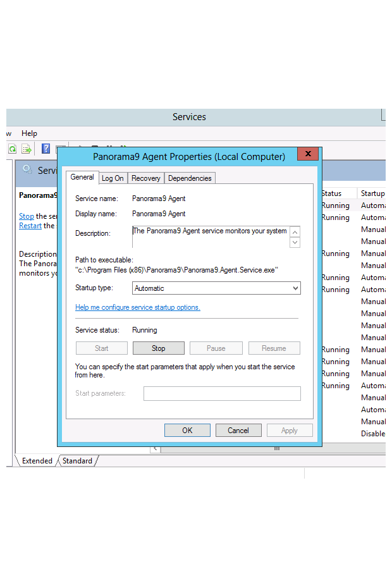This screenshot has width=392, height=588.
Task: Click the Pause service button
Action: click(x=216, y=348)
